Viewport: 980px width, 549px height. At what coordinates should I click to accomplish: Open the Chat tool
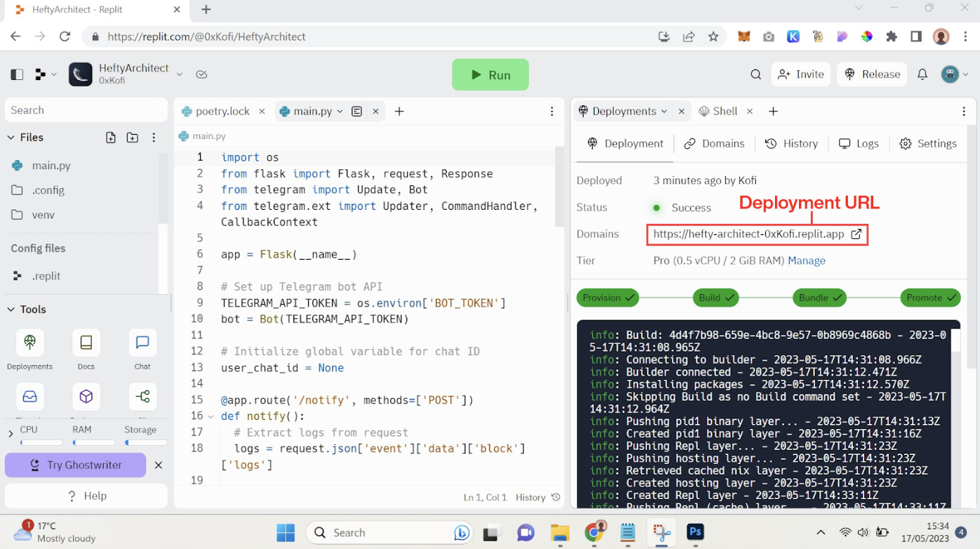pyautogui.click(x=143, y=343)
